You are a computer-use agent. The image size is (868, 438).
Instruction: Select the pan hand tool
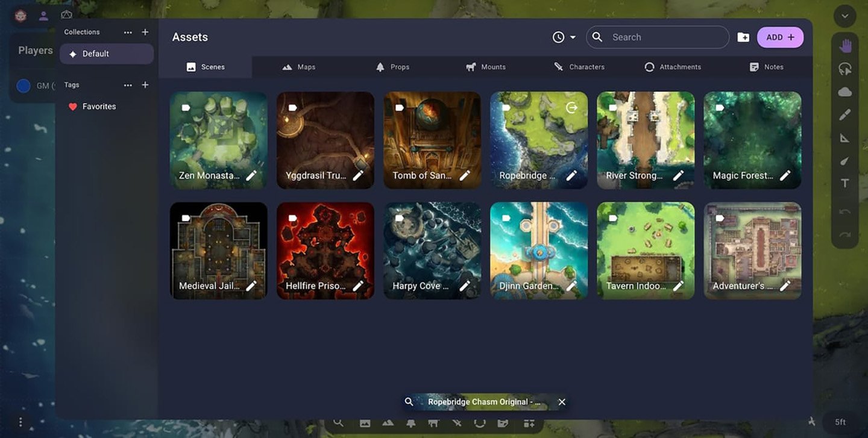click(x=845, y=46)
